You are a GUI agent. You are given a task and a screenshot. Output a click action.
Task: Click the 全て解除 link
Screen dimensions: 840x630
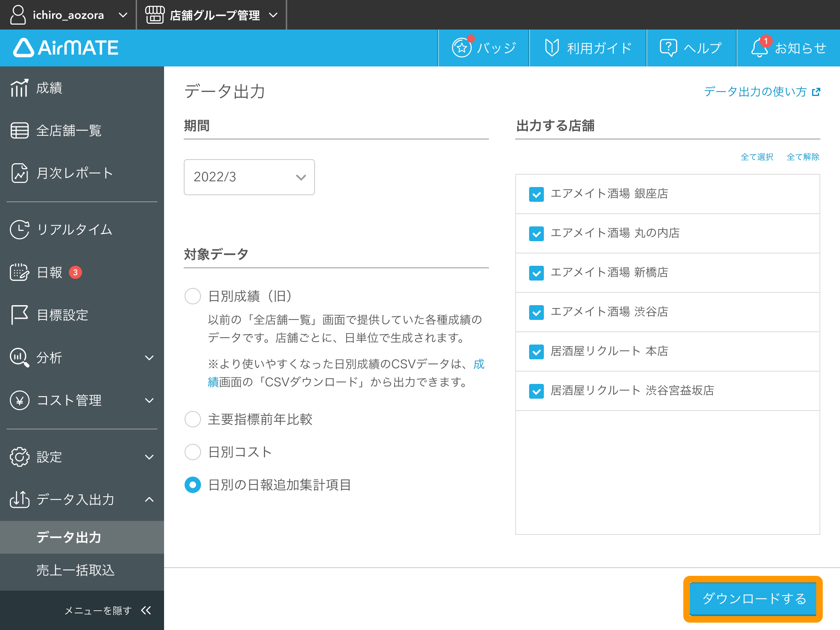pyautogui.click(x=803, y=157)
